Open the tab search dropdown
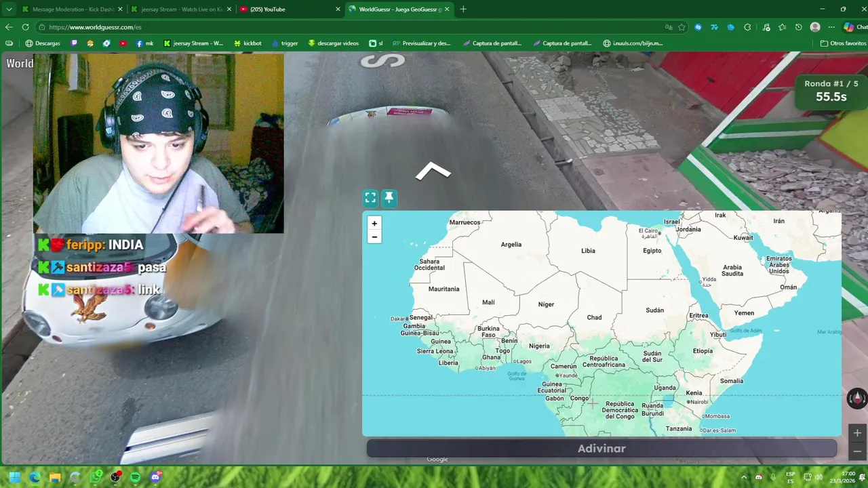This screenshot has width=868, height=488. [9, 9]
